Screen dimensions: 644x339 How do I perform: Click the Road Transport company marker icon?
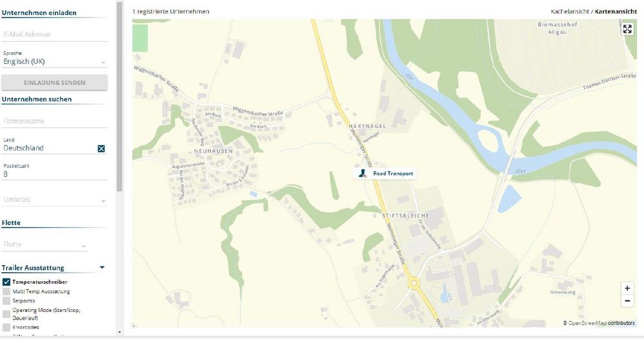click(362, 173)
